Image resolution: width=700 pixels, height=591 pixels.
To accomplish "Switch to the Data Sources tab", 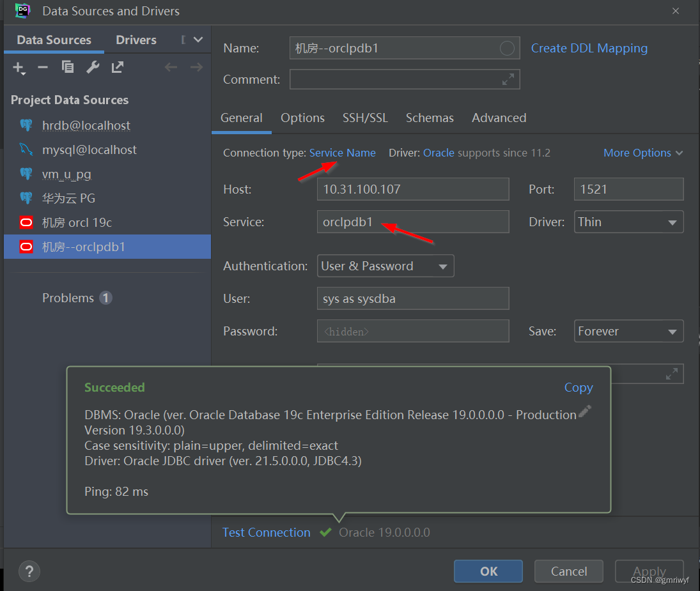I will pos(54,40).
